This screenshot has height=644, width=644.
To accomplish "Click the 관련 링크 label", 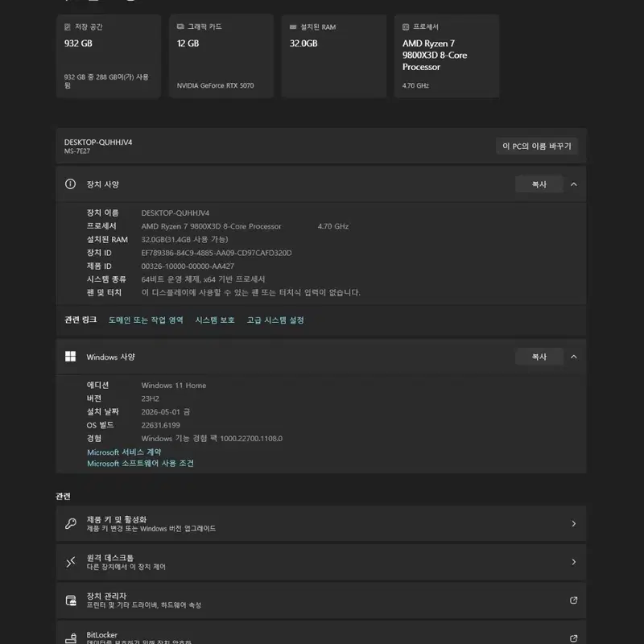I will (x=80, y=320).
